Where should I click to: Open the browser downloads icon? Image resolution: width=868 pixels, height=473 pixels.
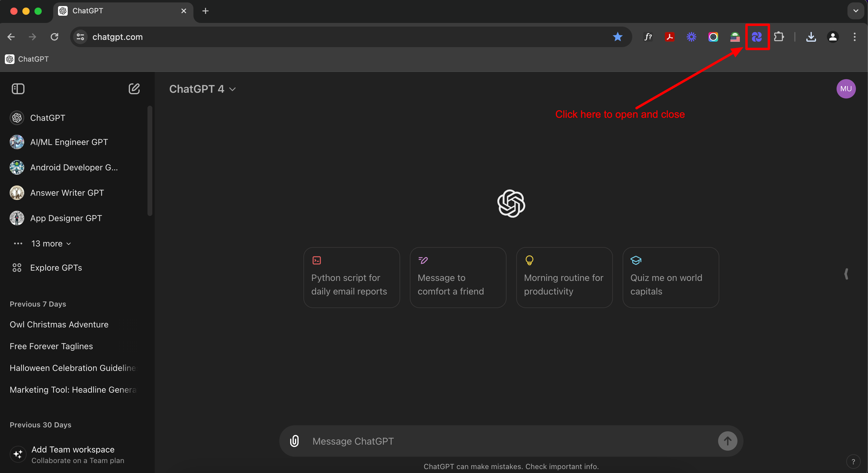[x=811, y=37]
